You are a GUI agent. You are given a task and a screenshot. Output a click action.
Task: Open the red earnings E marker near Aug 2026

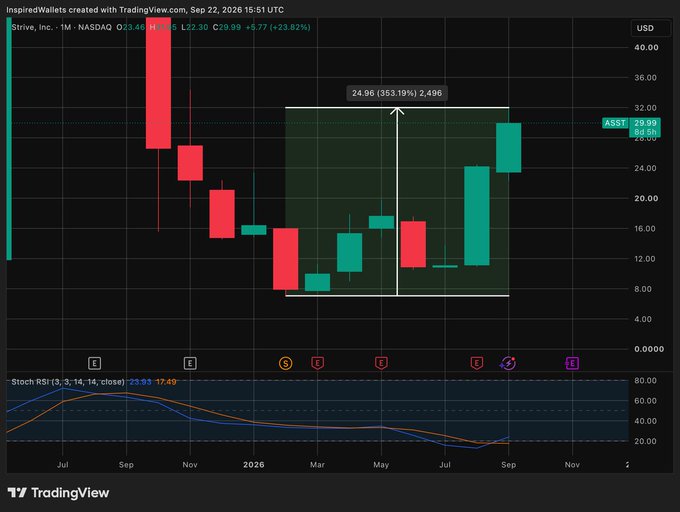coord(477,363)
